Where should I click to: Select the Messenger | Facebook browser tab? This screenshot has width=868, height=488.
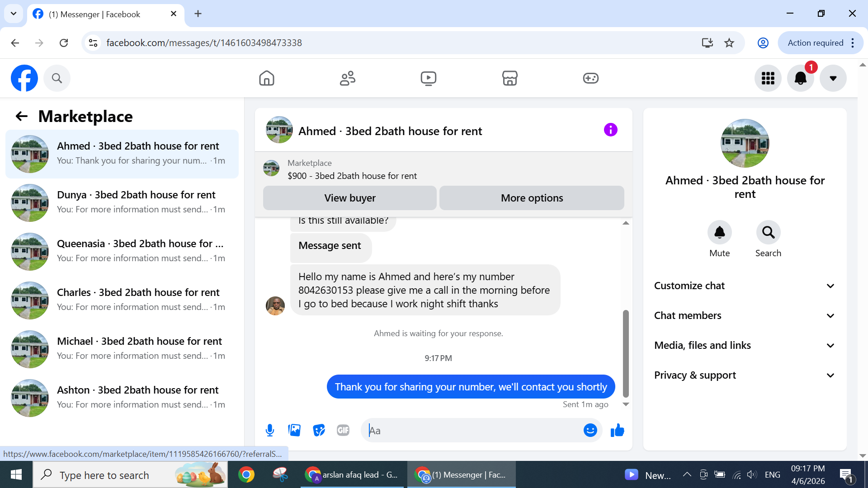(106, 14)
